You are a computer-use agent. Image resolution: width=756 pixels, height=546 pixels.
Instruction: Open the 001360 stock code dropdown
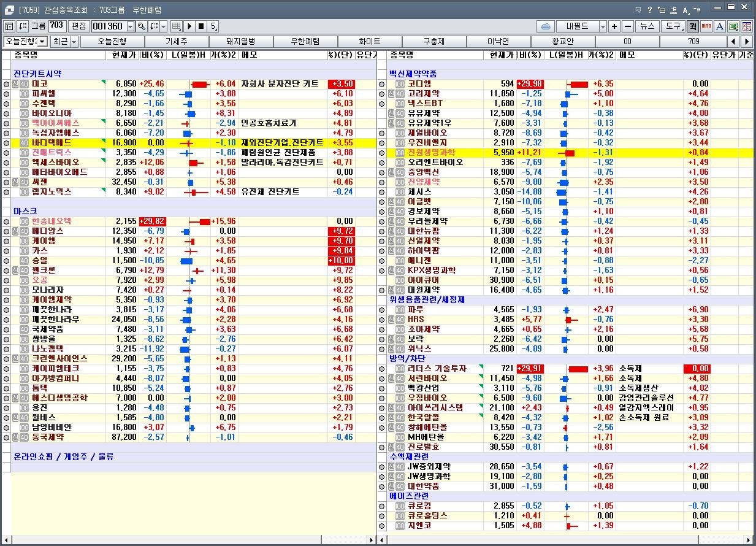point(130,26)
